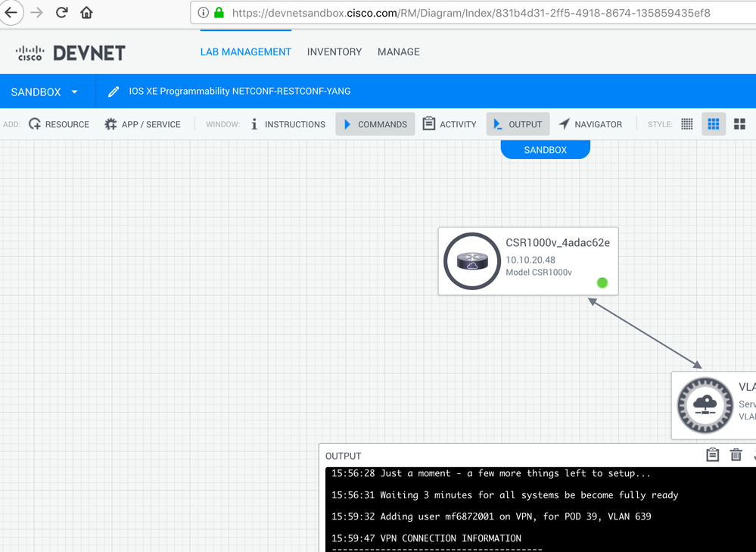The height and width of the screenshot is (552, 756).
Task: Clear output with the trash icon
Action: (736, 454)
